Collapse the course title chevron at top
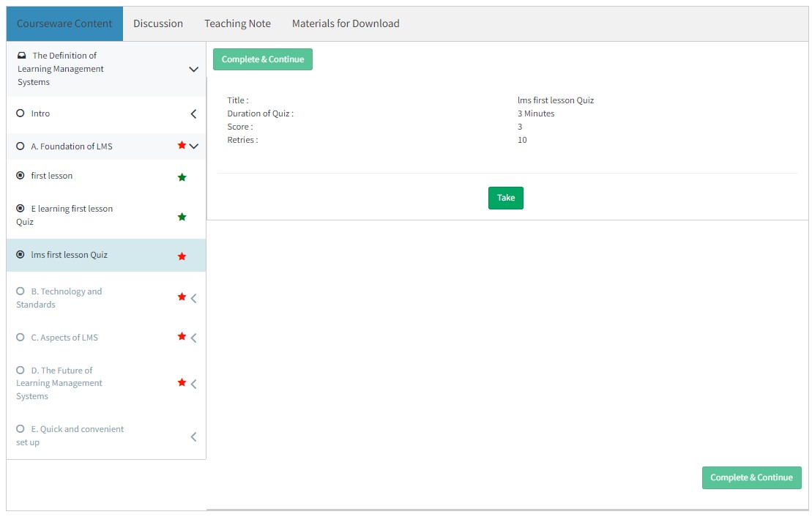Image resolution: width=812 pixels, height=517 pixels. tap(194, 70)
